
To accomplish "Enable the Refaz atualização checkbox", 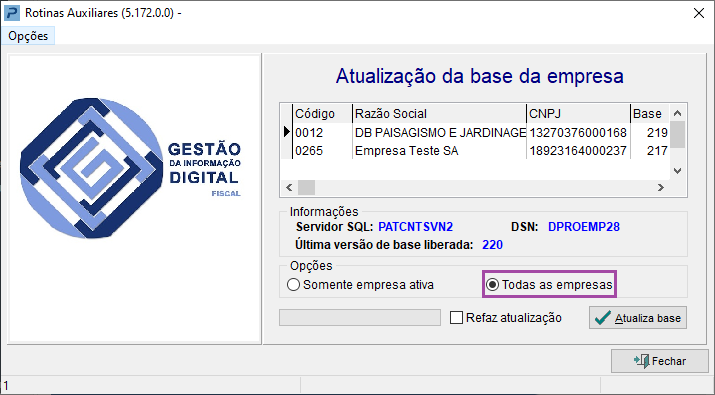I will tap(506, 318).
